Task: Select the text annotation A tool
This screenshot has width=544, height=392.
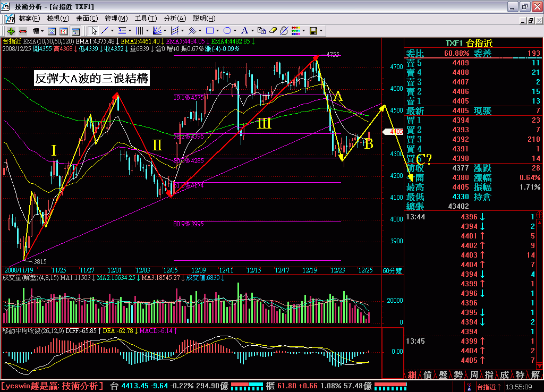Action: click(x=244, y=31)
